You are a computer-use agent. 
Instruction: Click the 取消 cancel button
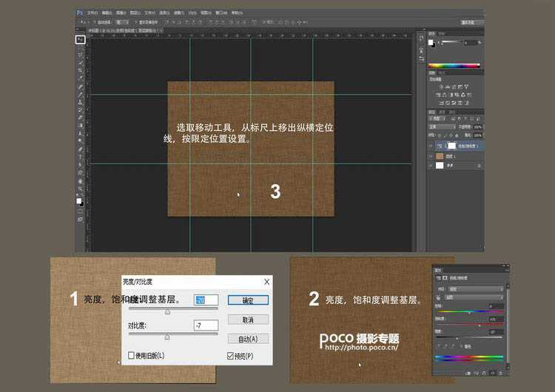pos(249,320)
